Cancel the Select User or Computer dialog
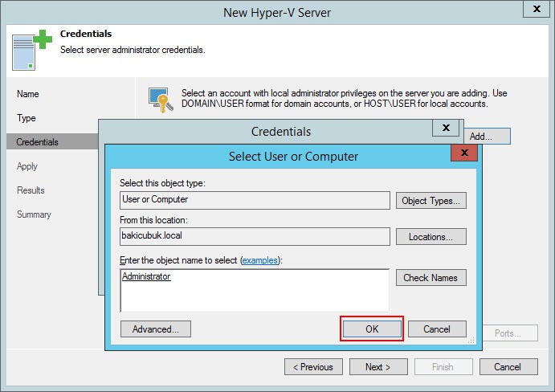 pos(437,329)
